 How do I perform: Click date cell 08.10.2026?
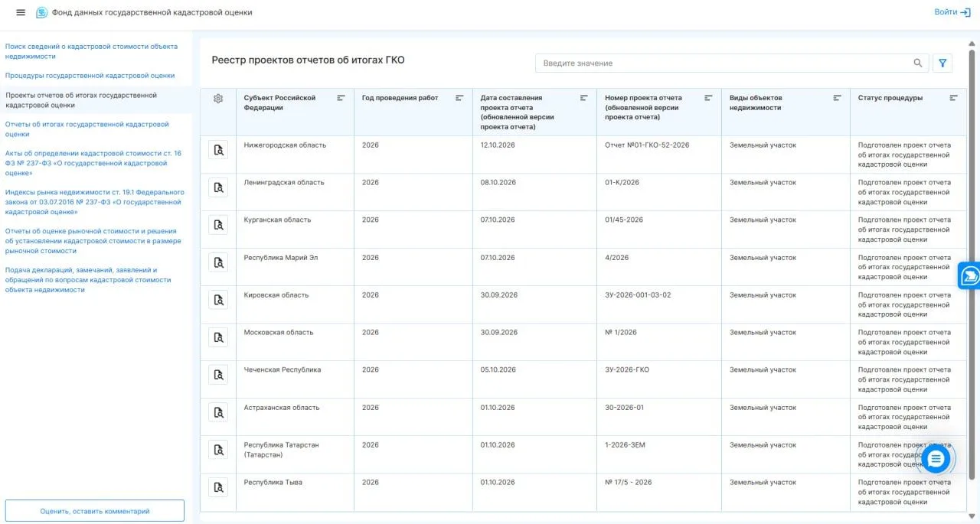498,183
